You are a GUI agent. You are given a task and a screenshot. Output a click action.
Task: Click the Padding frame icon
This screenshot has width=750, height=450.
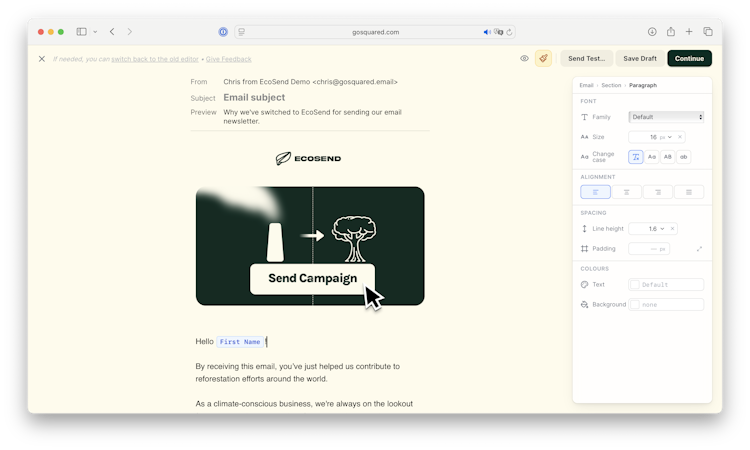(584, 249)
